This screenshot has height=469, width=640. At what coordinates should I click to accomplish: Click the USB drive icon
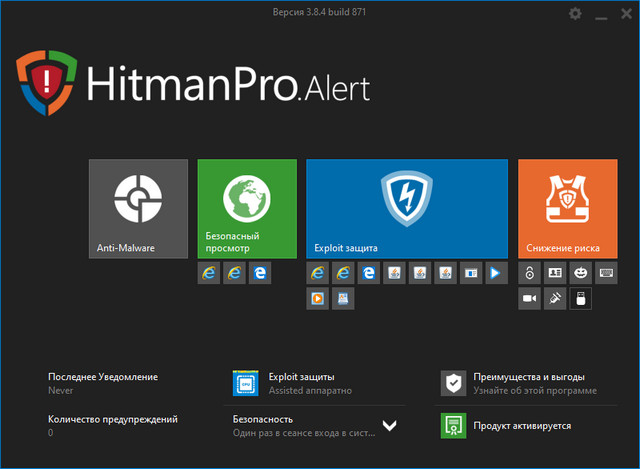581,298
